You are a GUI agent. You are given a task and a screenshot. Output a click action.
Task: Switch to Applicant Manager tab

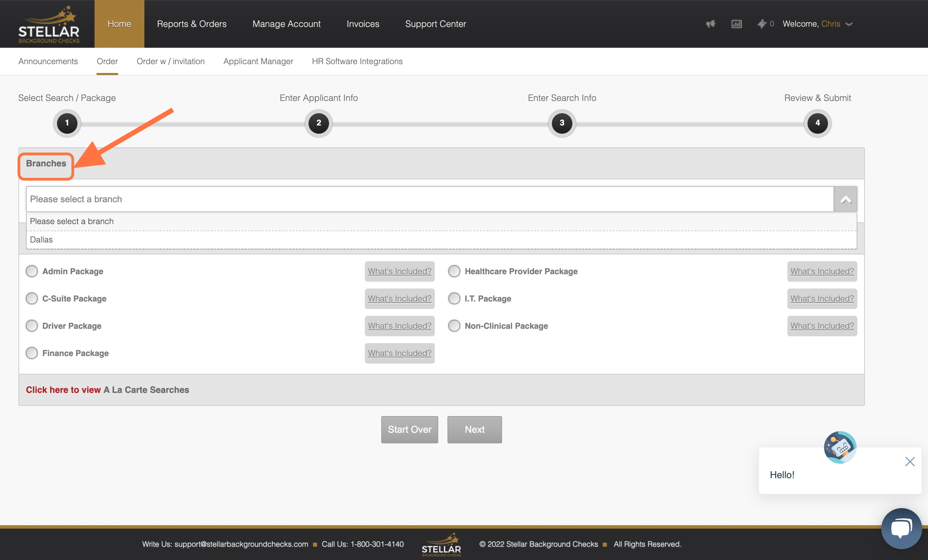(x=258, y=61)
